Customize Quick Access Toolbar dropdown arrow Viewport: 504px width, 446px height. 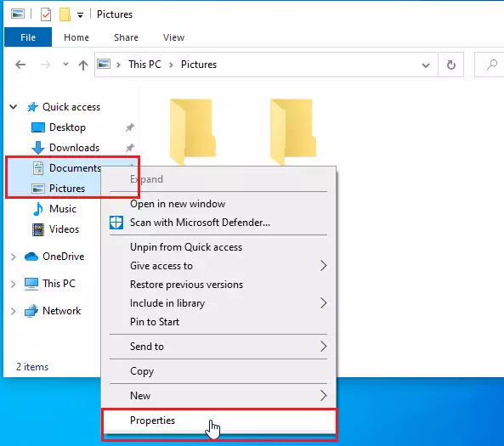[81, 15]
